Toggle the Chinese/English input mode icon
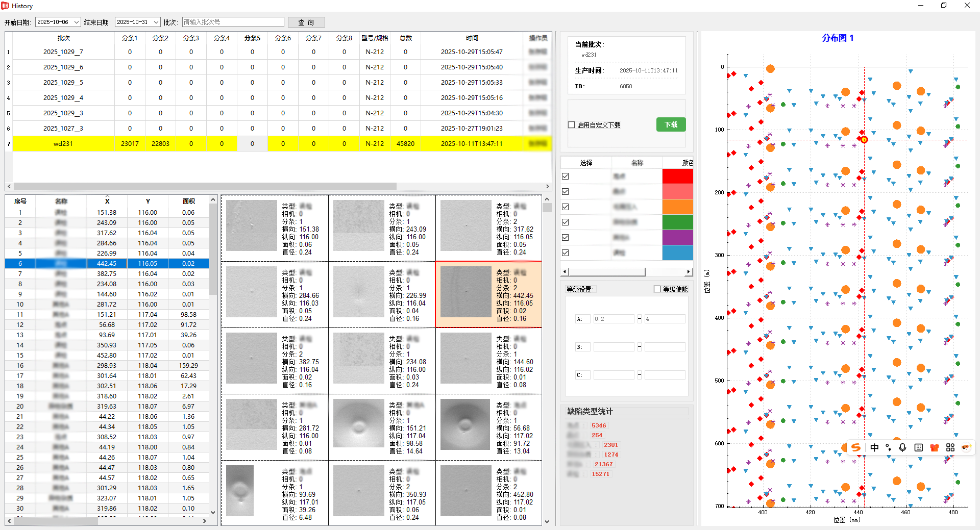 click(874, 447)
